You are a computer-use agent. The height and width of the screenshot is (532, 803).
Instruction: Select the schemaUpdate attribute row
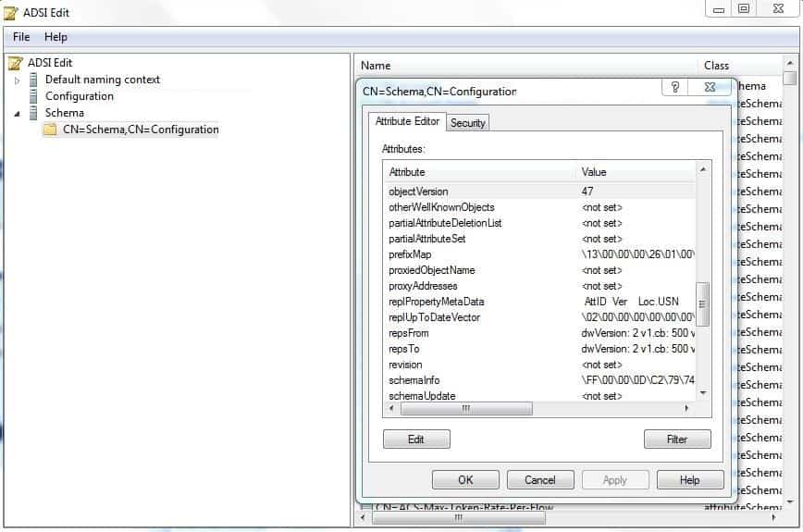click(x=539, y=396)
